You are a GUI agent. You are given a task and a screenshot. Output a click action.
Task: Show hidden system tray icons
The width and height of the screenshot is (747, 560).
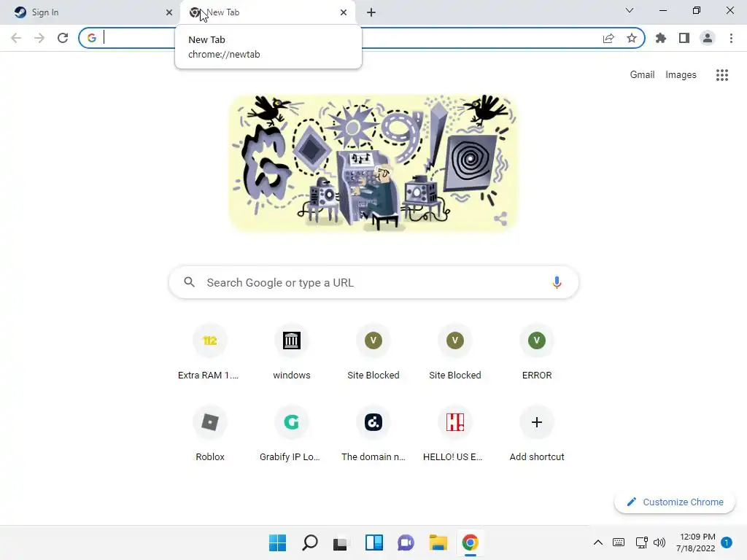tap(598, 542)
